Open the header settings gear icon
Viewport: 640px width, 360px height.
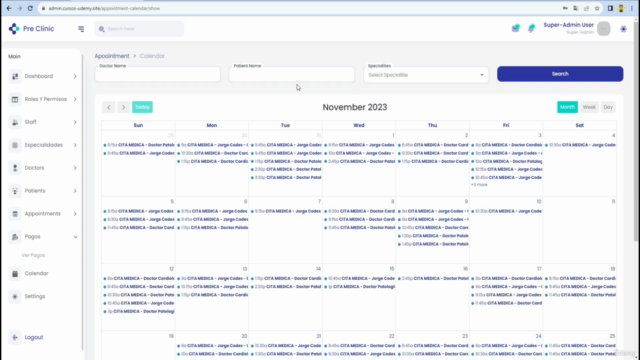click(x=623, y=29)
